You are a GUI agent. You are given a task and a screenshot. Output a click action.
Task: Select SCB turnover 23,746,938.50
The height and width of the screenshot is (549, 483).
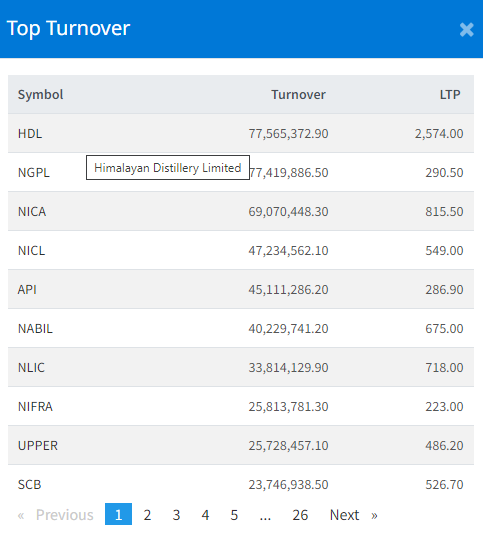tap(289, 485)
